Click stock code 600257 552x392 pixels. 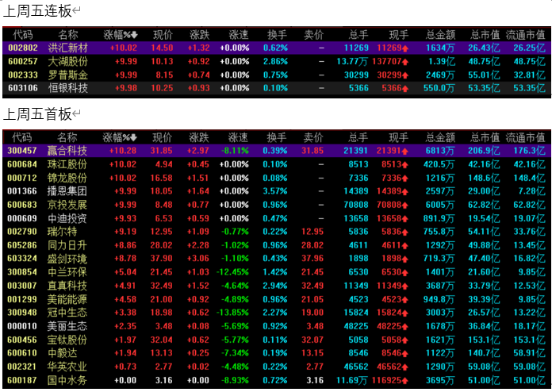tap(23, 61)
